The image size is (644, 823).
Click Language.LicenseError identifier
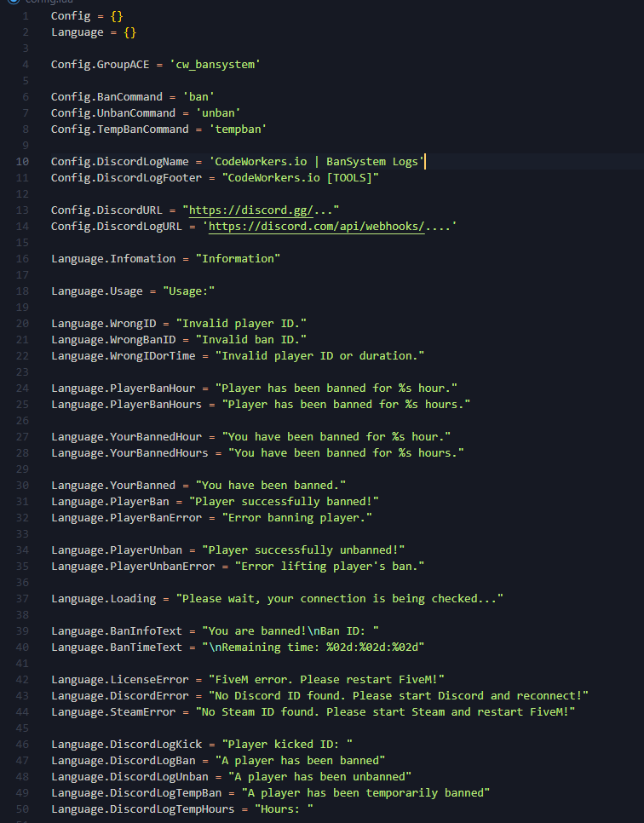tap(119, 680)
